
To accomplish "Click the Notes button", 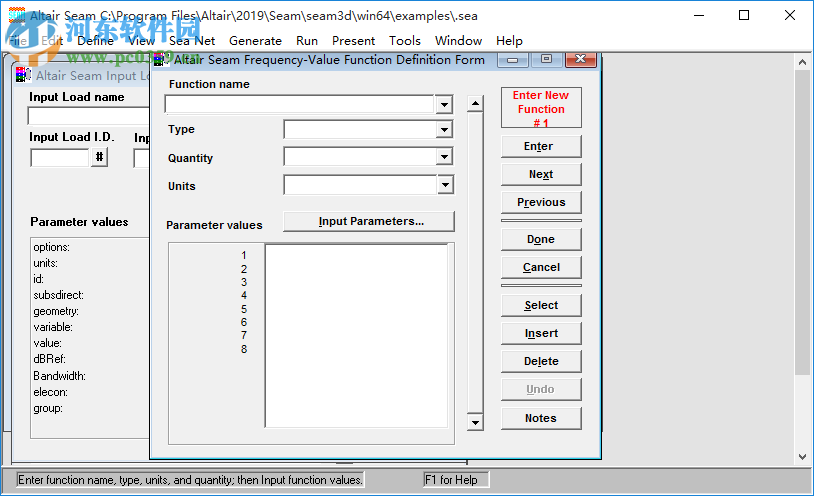I will (x=541, y=418).
